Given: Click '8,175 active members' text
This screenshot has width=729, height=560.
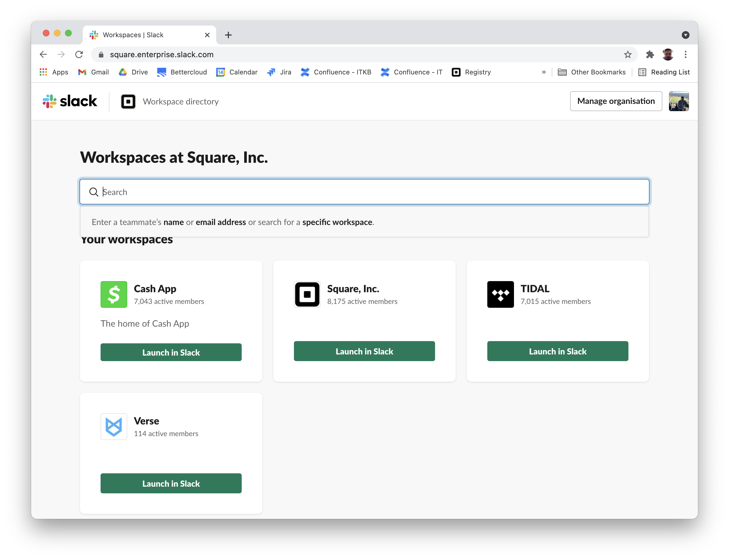Looking at the screenshot, I should [362, 301].
